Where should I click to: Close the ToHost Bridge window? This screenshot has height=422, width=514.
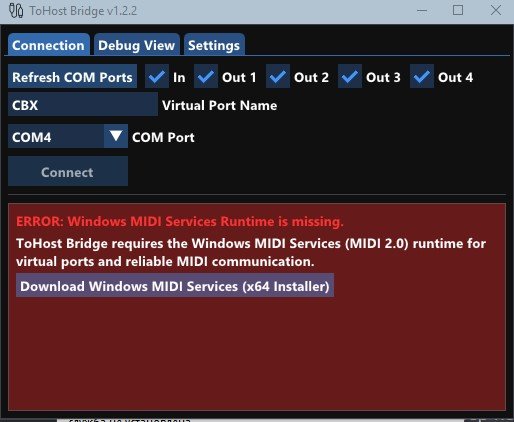tap(496, 10)
